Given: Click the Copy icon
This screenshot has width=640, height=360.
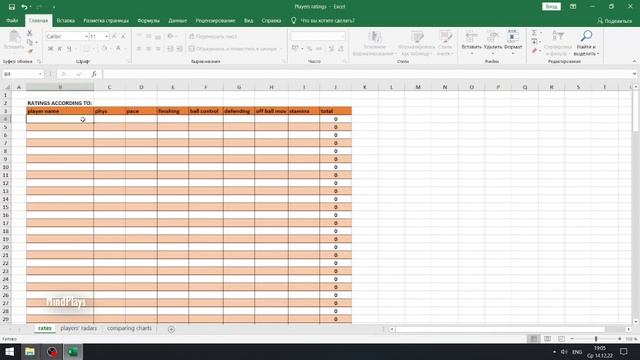Looking at the screenshot, I should tap(29, 42).
